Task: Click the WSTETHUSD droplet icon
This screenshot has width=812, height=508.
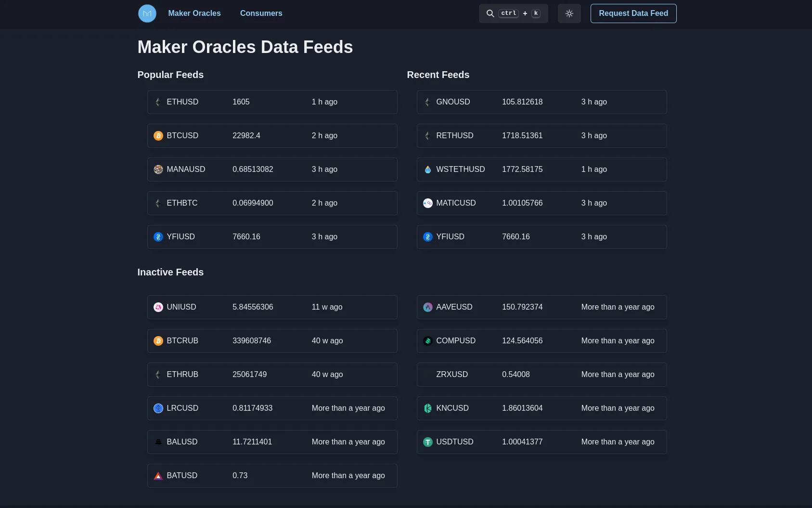Action: click(x=428, y=169)
